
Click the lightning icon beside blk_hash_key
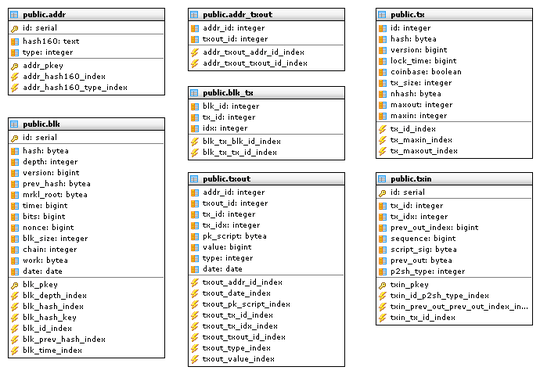pos(14,318)
